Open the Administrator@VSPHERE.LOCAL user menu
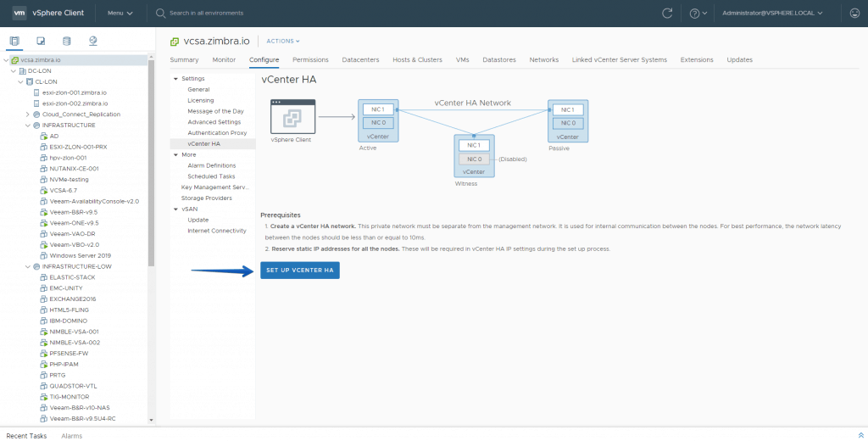 click(772, 14)
